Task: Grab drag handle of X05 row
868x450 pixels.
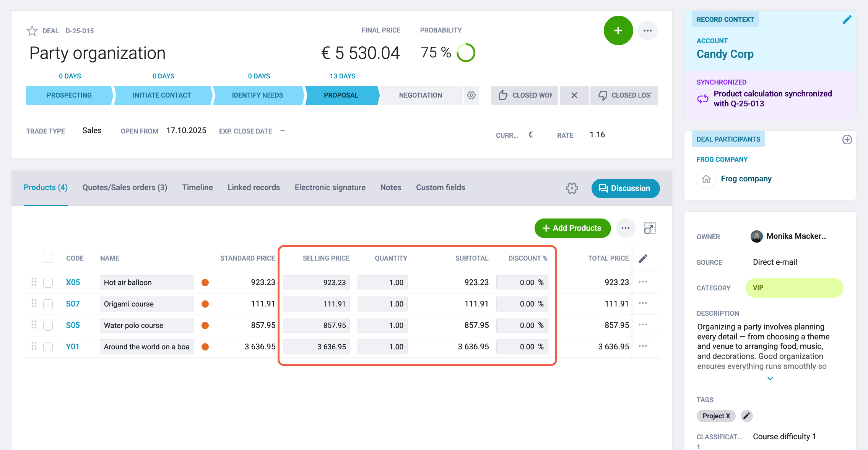Action: tap(34, 282)
